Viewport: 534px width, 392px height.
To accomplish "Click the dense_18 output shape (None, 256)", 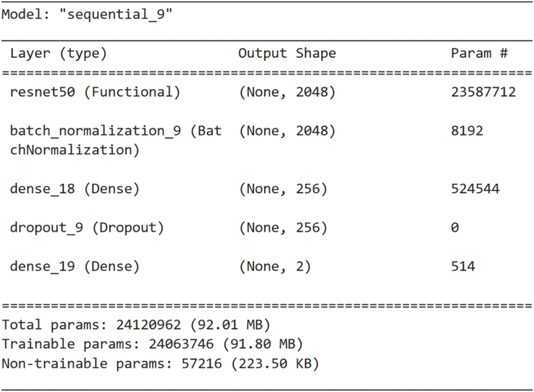I will coord(283,189).
